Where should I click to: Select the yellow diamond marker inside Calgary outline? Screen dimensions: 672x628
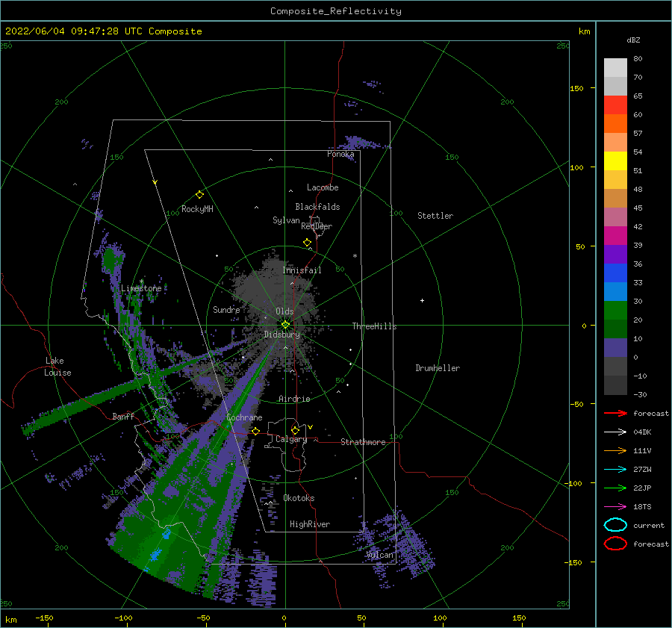pyautogui.click(x=295, y=430)
